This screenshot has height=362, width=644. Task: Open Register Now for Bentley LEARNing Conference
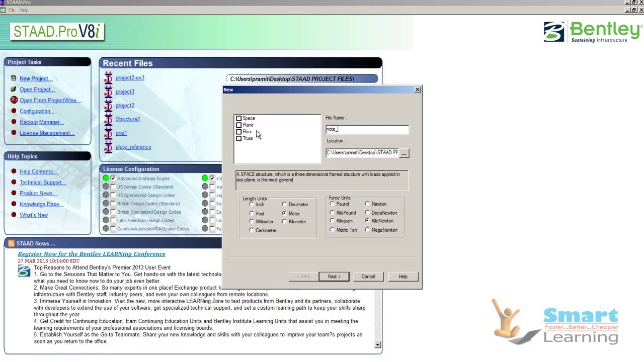pos(92,254)
